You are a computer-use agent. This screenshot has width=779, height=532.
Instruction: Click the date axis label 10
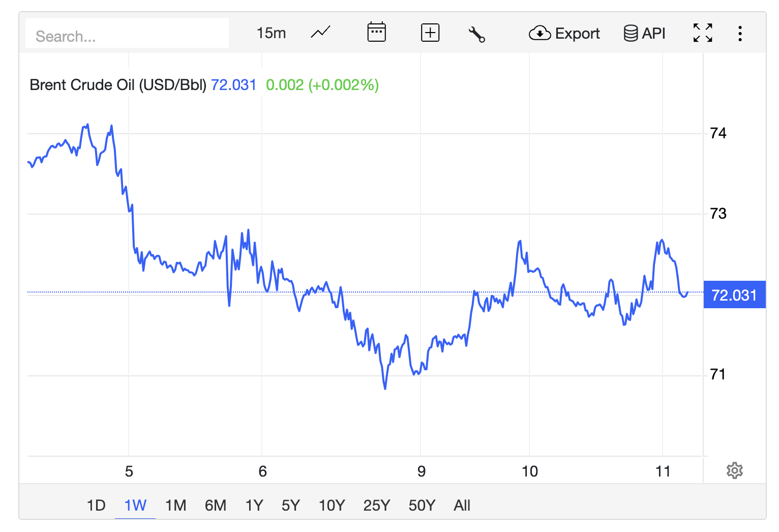tap(529, 471)
